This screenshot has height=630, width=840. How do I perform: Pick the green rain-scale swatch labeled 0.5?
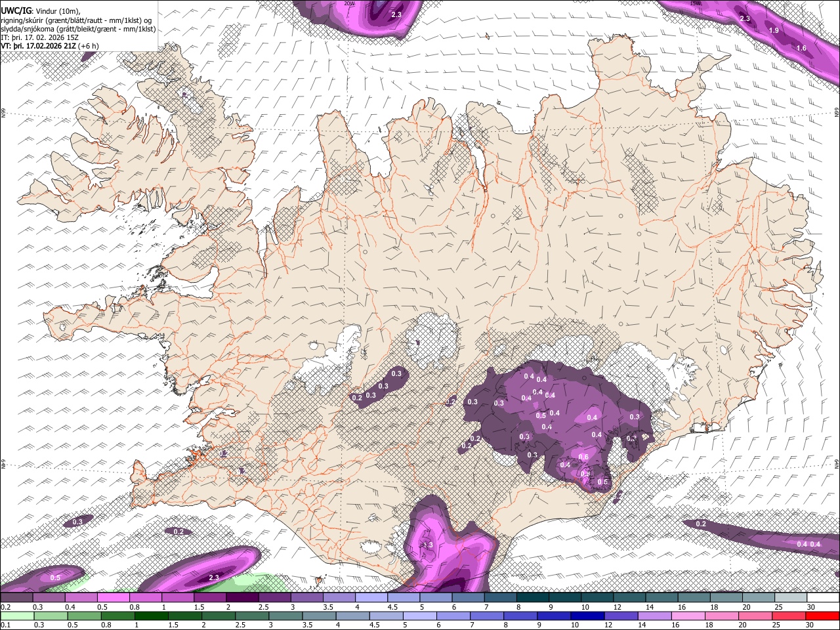click(x=84, y=616)
